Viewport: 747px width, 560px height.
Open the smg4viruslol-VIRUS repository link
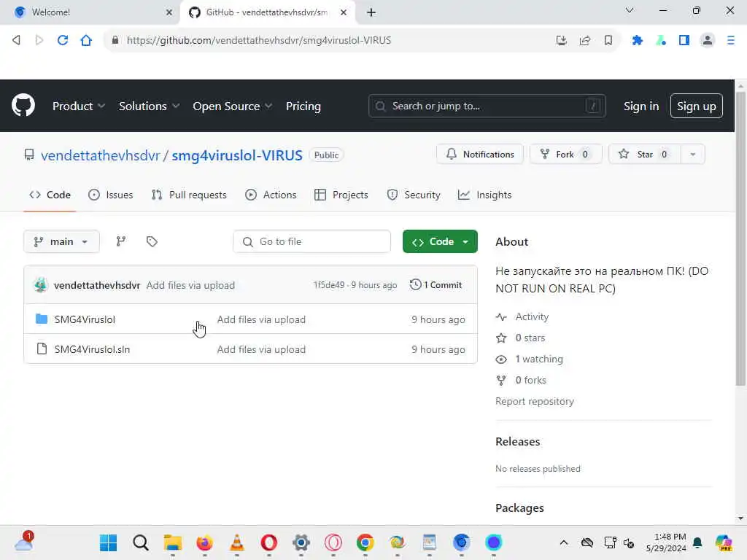(x=237, y=155)
